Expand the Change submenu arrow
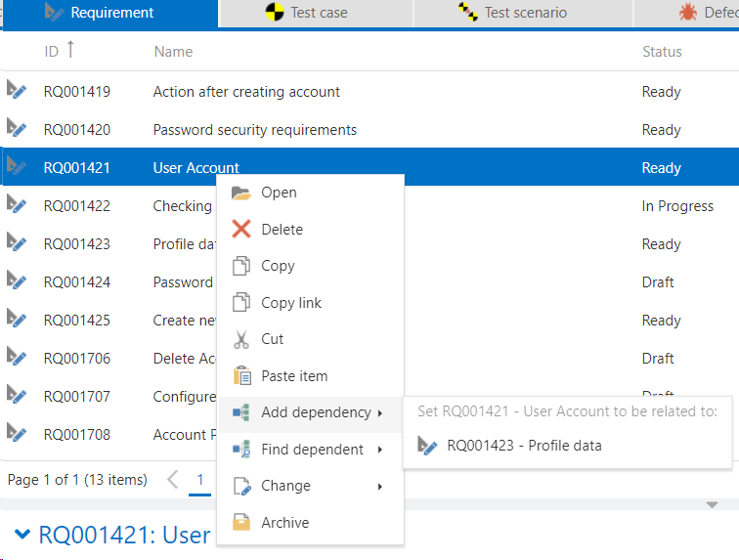The image size is (739, 560). (379, 487)
